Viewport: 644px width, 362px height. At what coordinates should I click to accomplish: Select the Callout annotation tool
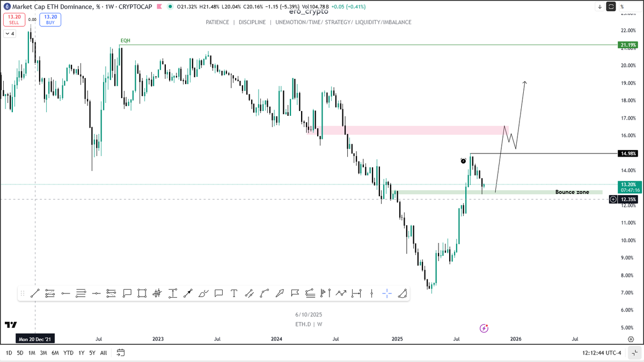127,293
